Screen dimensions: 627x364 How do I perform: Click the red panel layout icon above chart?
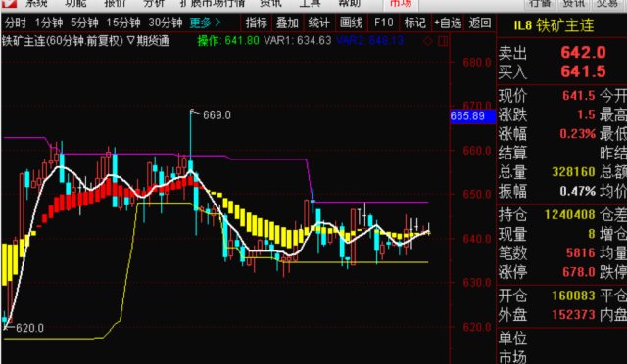443,41
